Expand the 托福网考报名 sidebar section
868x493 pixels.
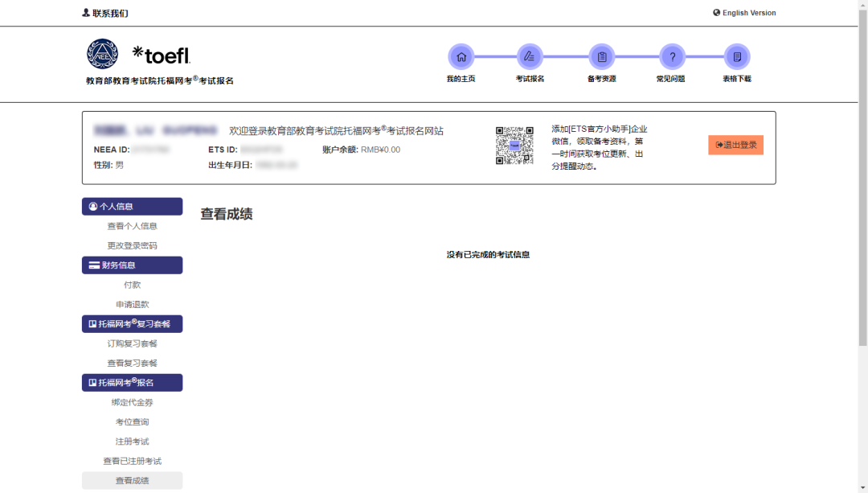[132, 382]
